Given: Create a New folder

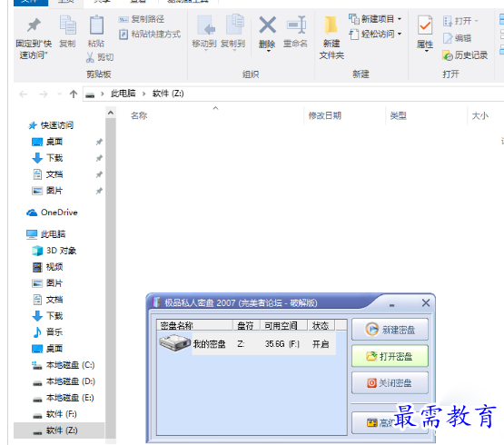Looking at the screenshot, I should coord(331,38).
